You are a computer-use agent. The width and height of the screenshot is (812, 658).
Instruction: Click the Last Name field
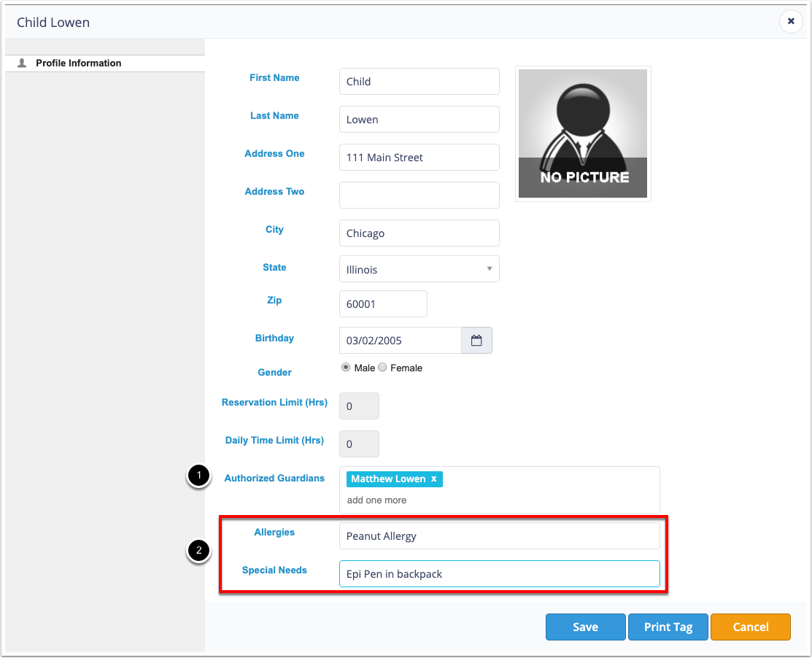point(419,119)
